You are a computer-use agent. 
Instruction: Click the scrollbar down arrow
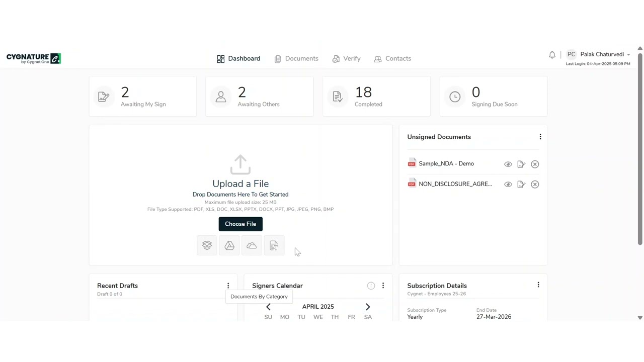pos(640,318)
